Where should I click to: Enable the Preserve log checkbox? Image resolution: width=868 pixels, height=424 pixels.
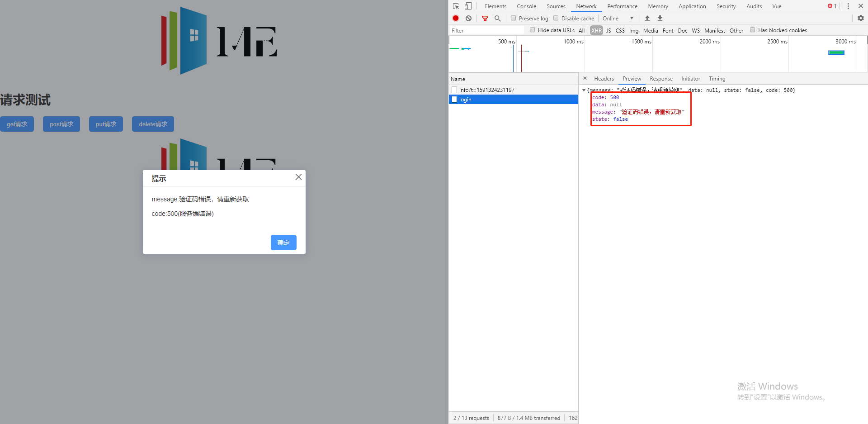point(514,18)
